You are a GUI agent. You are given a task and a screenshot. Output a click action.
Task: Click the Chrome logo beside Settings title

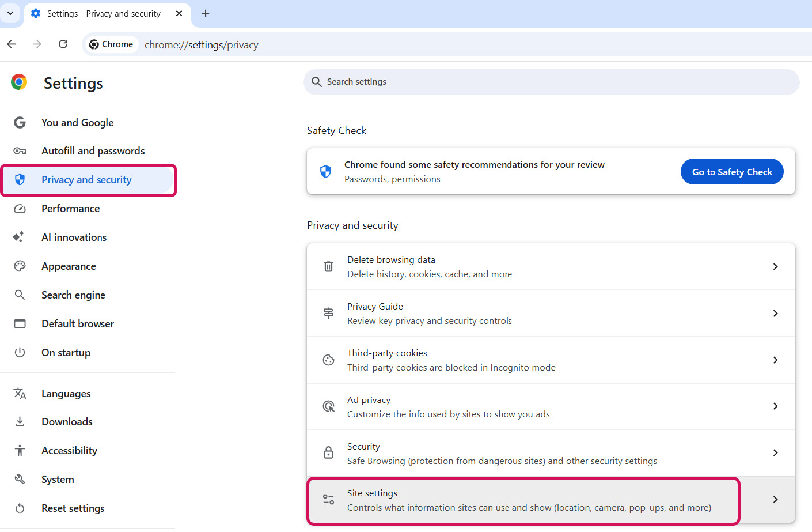(19, 82)
